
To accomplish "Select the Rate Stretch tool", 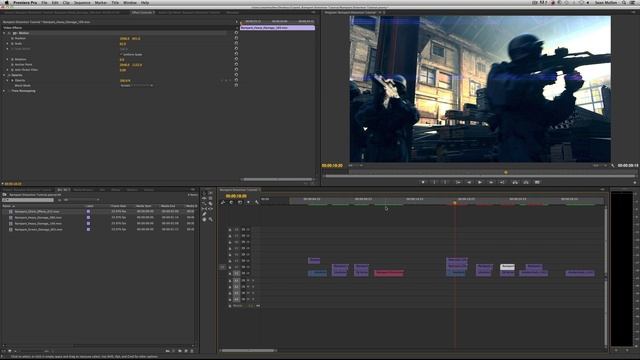I will [204, 204].
